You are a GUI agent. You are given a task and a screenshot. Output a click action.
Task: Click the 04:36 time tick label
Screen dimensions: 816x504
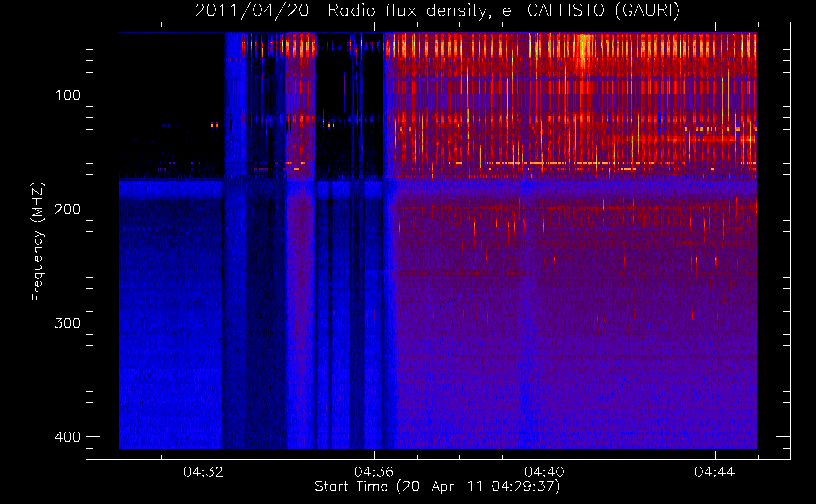tap(374, 472)
